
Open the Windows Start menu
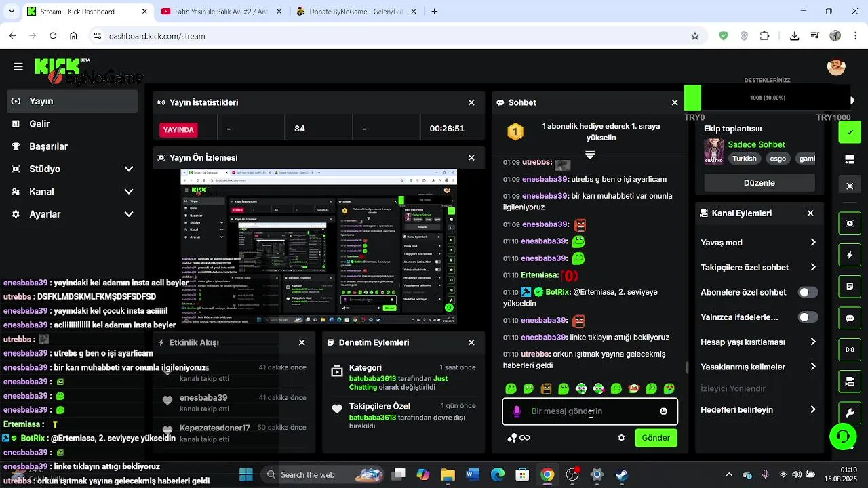246,474
